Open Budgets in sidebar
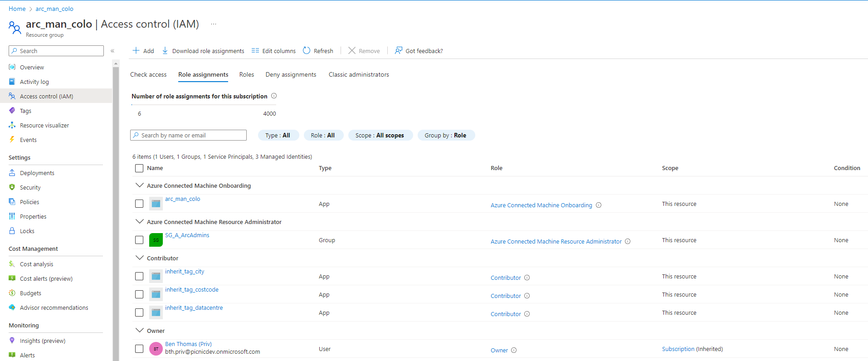 point(30,293)
